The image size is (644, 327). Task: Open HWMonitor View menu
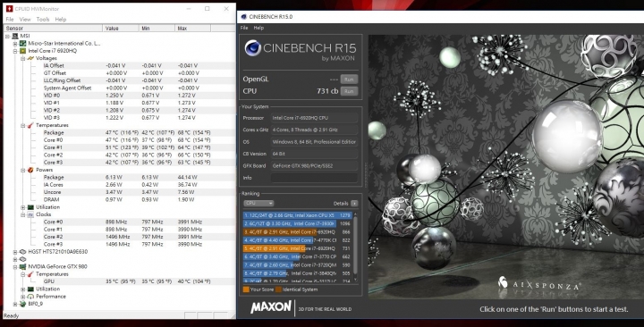tap(25, 20)
